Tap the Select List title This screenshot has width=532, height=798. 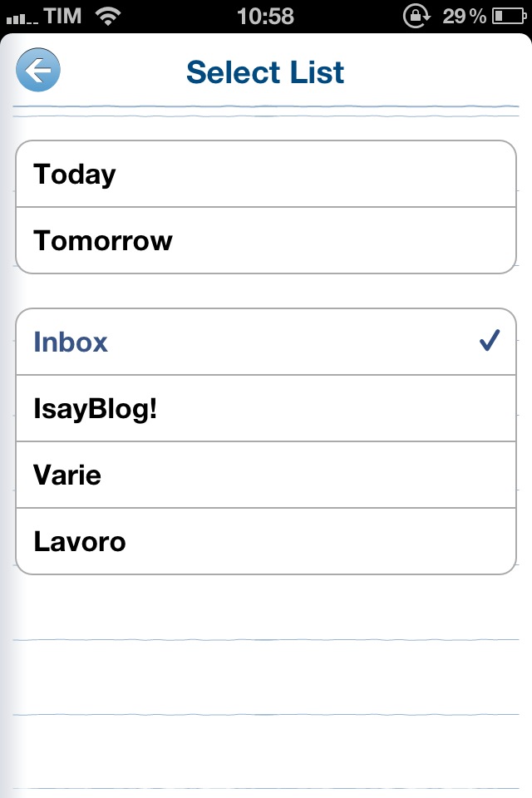point(265,71)
